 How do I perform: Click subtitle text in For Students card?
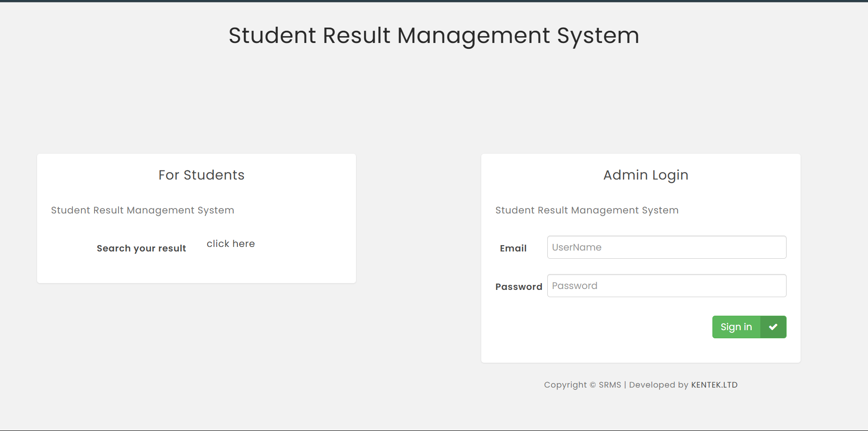142,210
